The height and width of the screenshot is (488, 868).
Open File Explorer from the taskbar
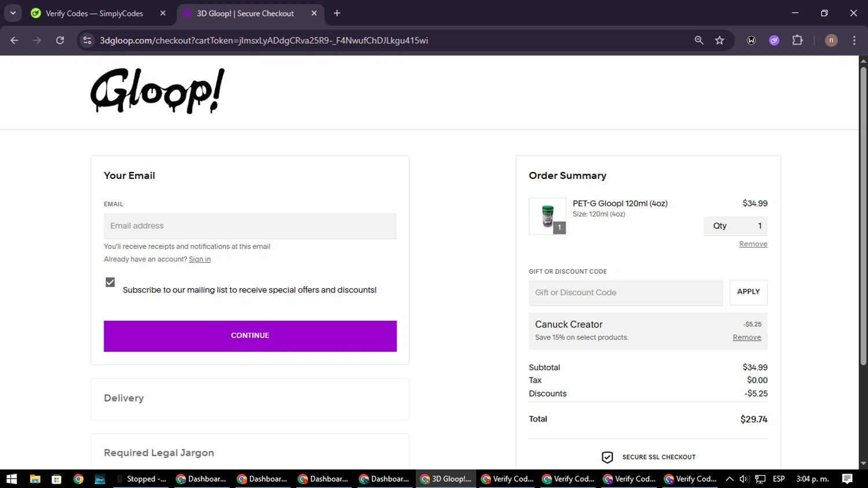35,479
